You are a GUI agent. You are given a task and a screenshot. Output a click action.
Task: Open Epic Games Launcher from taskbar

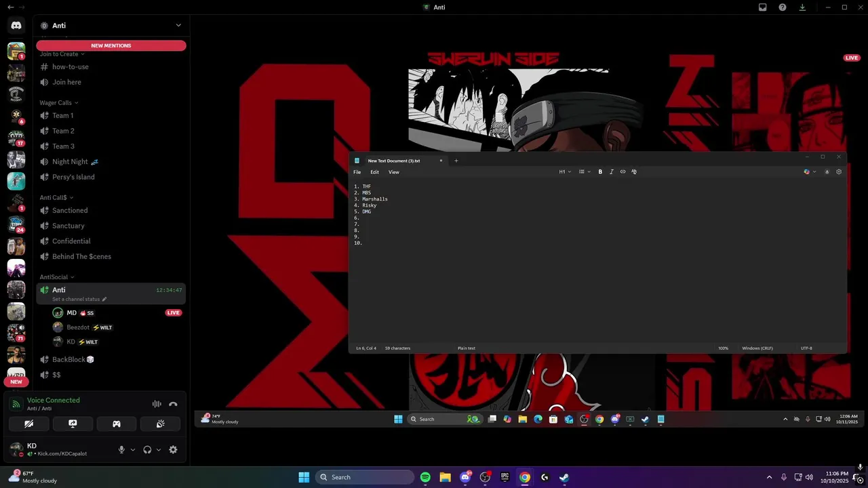click(505, 477)
